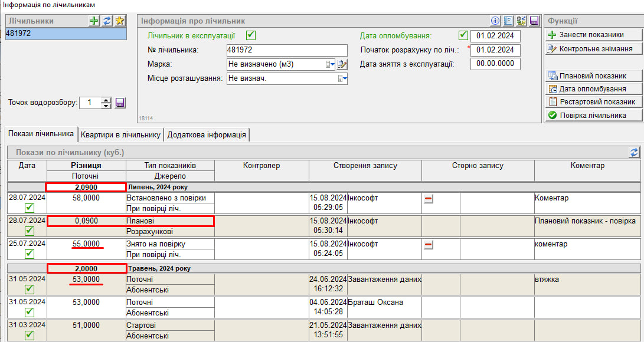Click red minus storno icon for 25.07.2024 row
This screenshot has height=342, width=644.
tap(429, 244)
